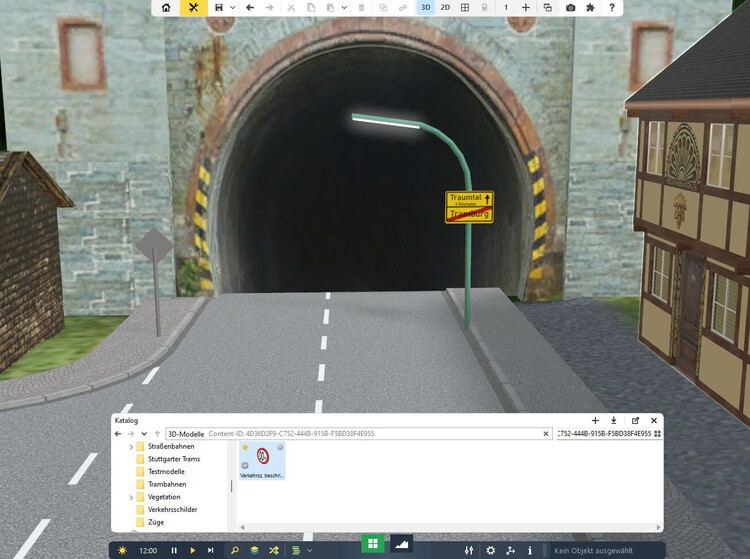Expand the Straßenbahnen folder
The width and height of the screenshot is (750, 559).
point(130,446)
